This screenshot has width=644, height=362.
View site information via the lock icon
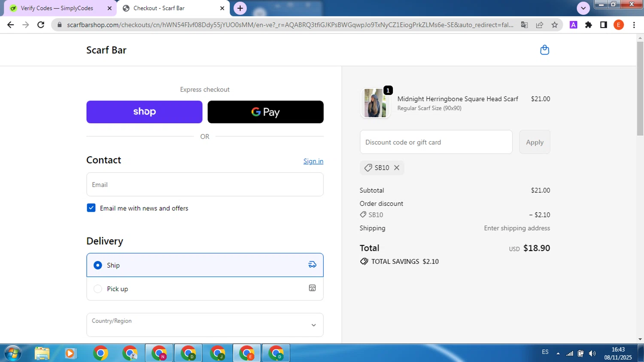[x=59, y=25]
